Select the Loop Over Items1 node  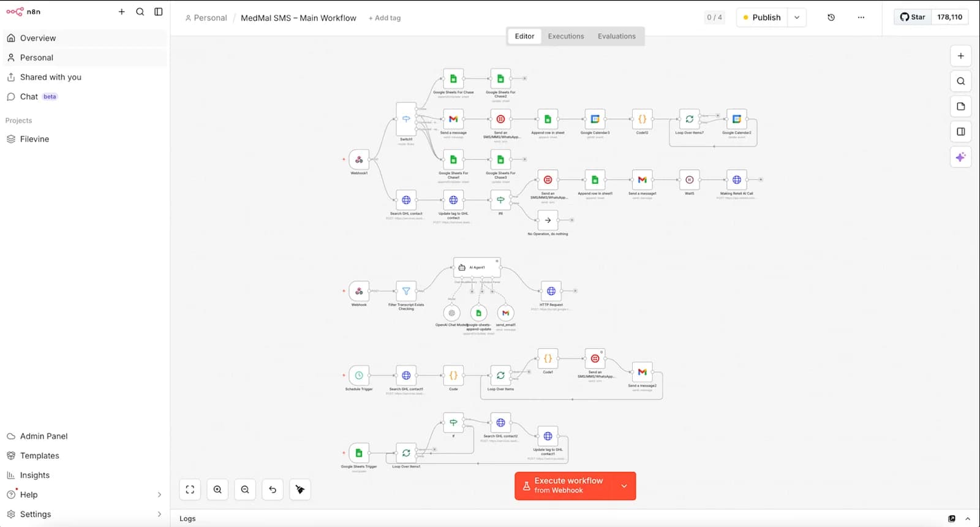(x=406, y=453)
